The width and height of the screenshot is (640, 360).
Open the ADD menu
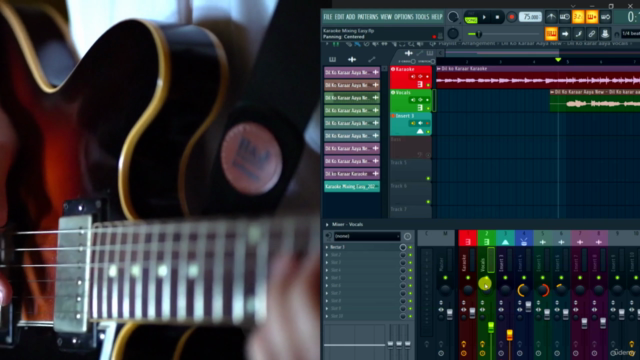point(351,17)
